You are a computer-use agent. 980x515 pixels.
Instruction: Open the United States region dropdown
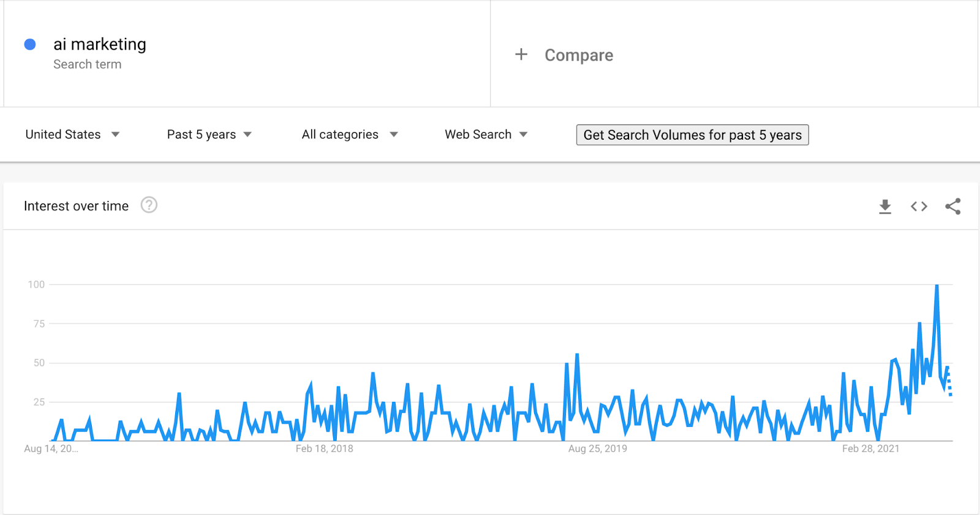(72, 135)
